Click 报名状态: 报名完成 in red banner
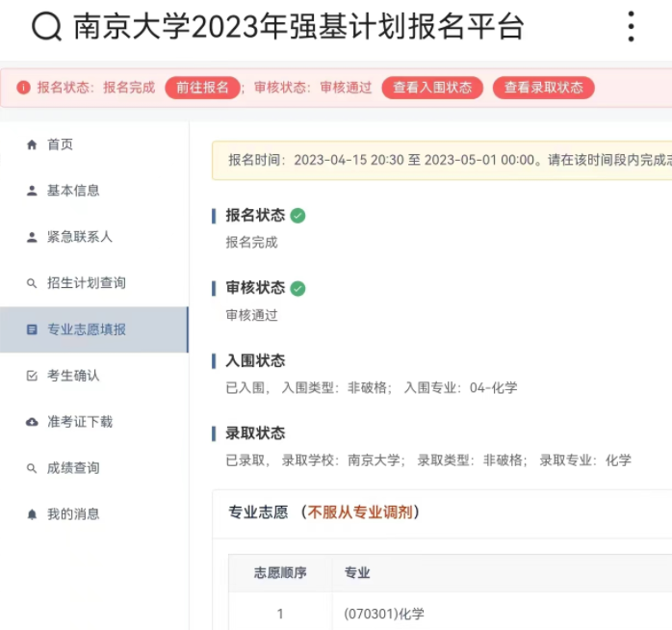The height and width of the screenshot is (630, 672). (96, 88)
